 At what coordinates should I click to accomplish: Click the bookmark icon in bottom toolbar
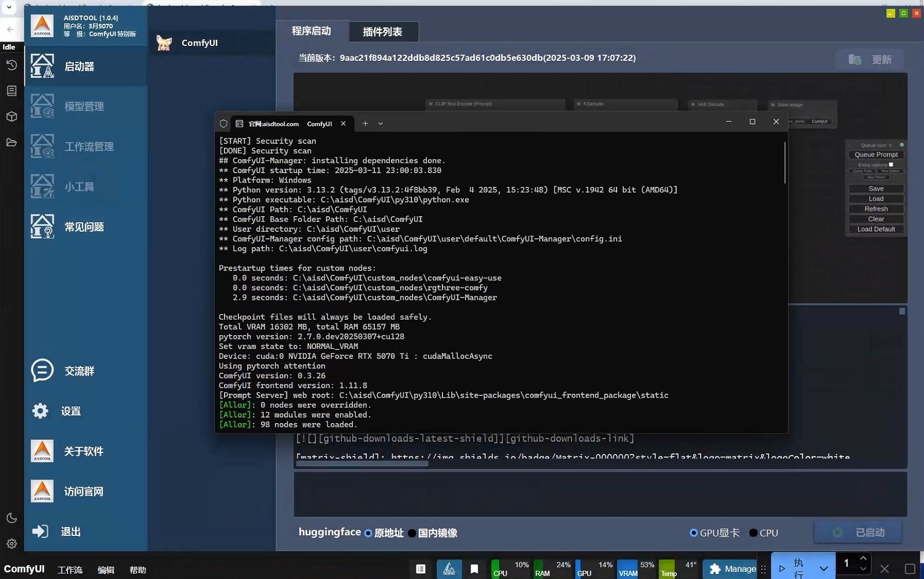click(x=474, y=568)
